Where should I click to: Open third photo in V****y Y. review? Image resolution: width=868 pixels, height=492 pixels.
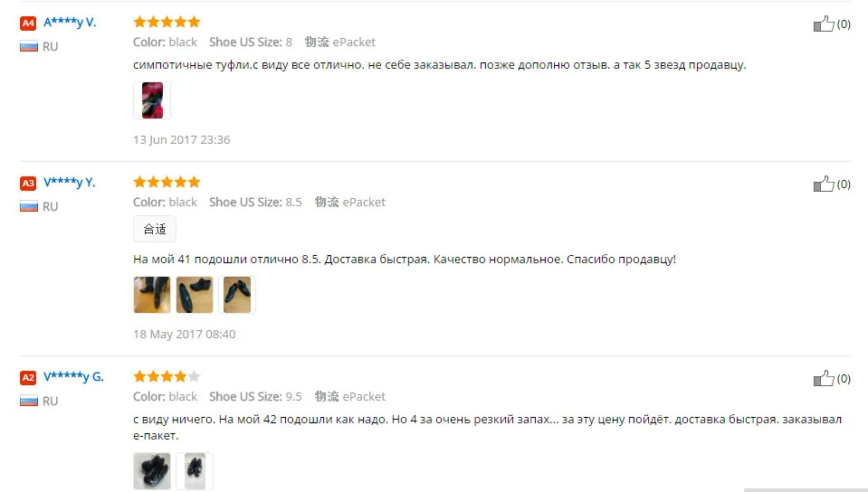click(x=237, y=295)
